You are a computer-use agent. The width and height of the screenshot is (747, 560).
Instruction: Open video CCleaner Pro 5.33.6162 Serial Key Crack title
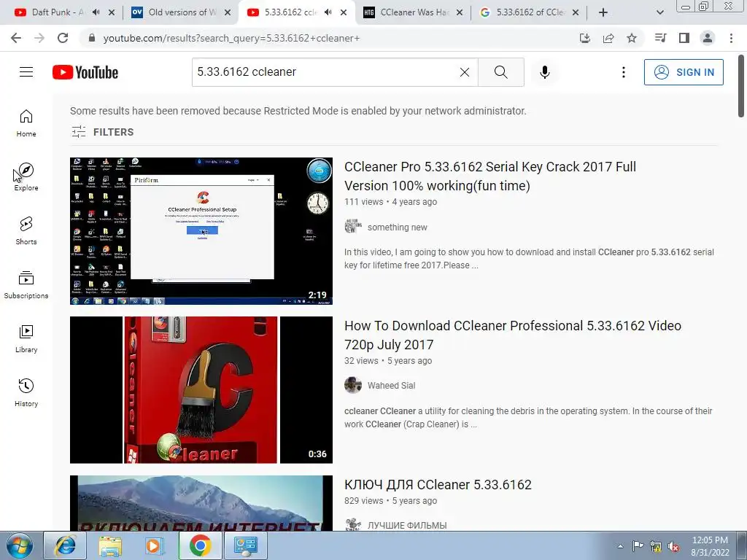coord(489,176)
